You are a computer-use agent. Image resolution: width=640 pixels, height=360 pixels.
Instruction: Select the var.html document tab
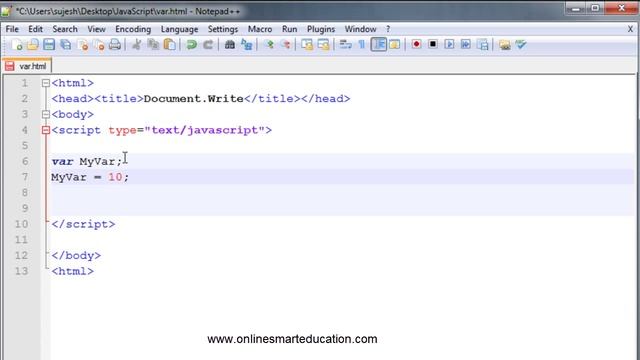27,66
